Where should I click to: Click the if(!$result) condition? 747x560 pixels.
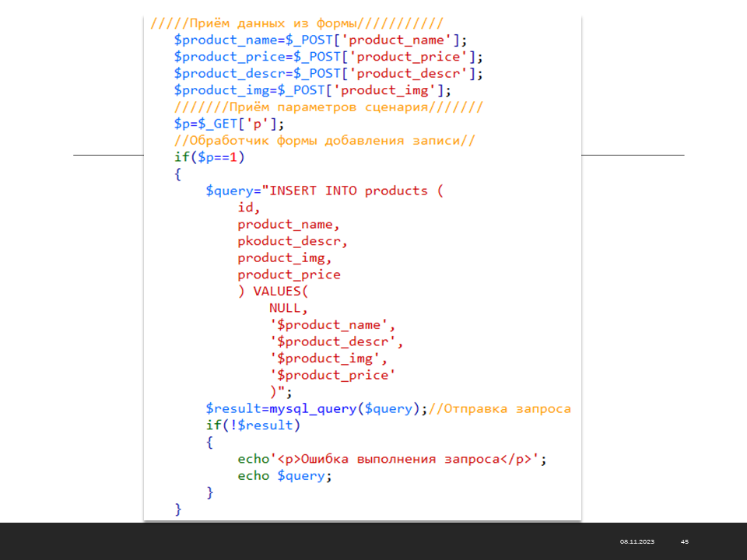[253, 425]
